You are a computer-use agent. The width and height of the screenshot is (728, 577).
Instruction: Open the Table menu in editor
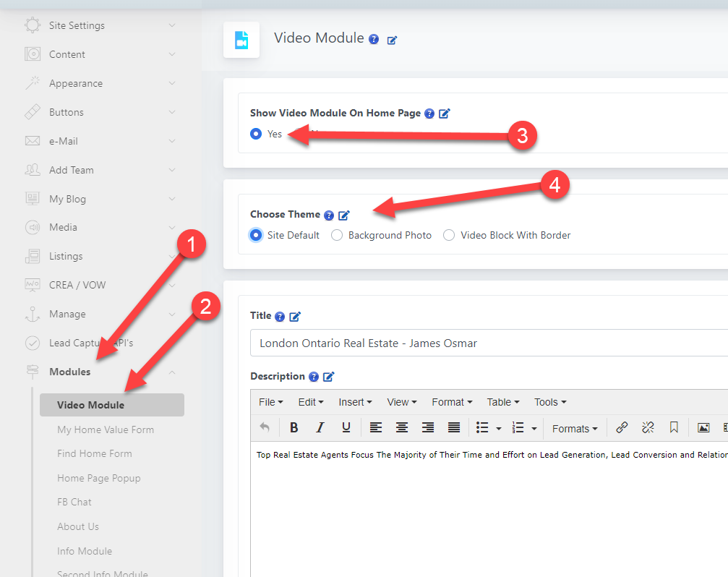[x=503, y=402]
